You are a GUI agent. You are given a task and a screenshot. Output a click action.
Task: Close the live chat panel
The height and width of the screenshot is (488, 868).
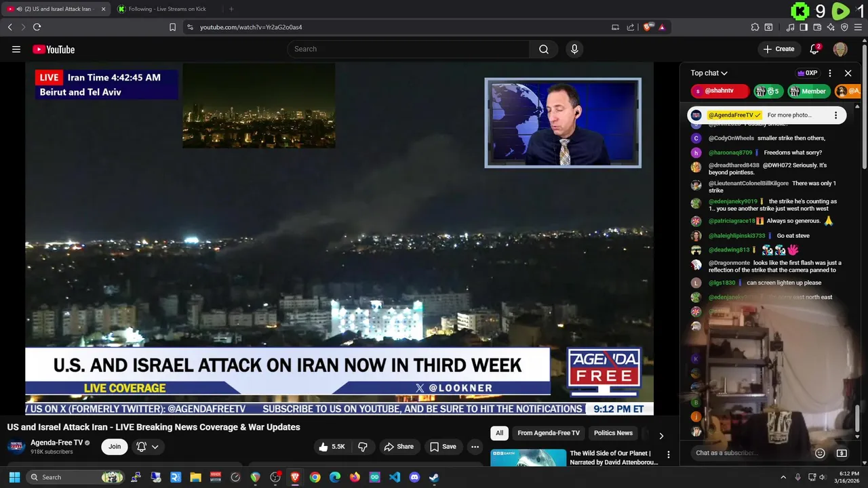point(848,73)
